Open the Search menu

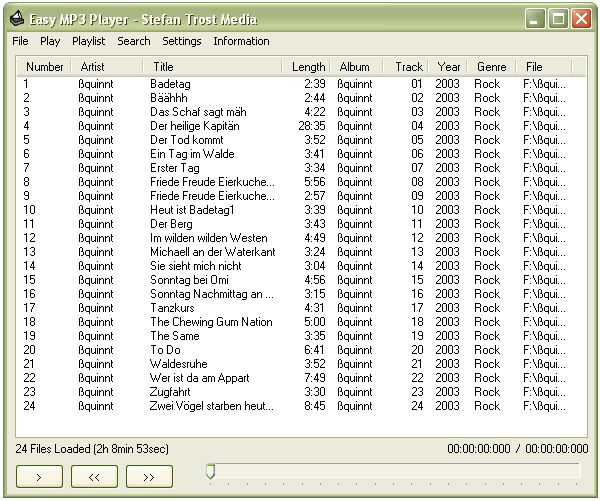[x=133, y=41]
